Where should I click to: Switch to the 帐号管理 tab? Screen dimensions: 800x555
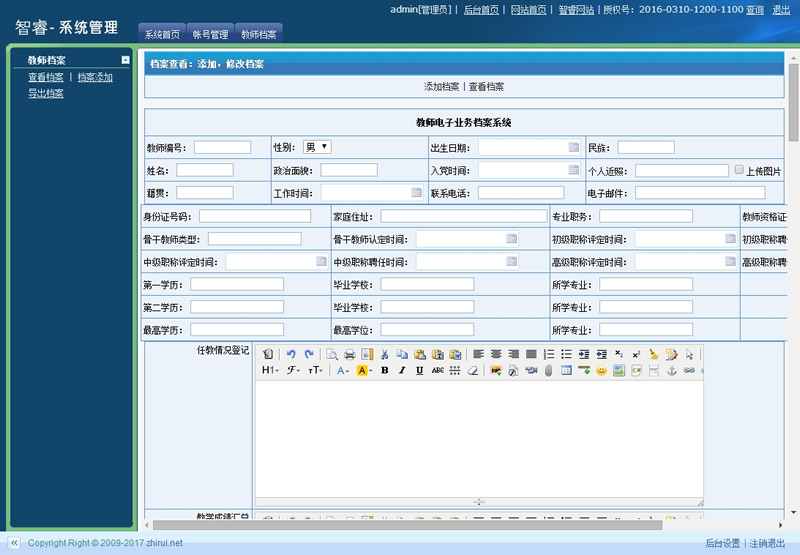[x=210, y=35]
